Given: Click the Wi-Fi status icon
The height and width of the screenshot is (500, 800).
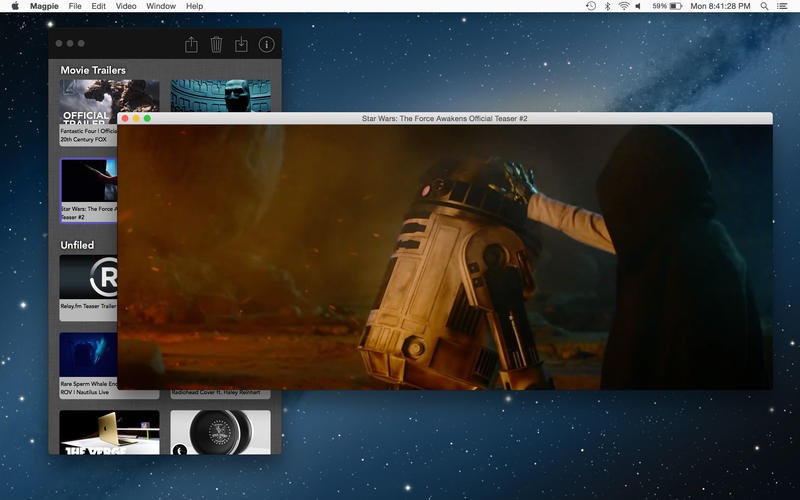Looking at the screenshot, I should tap(624, 6).
